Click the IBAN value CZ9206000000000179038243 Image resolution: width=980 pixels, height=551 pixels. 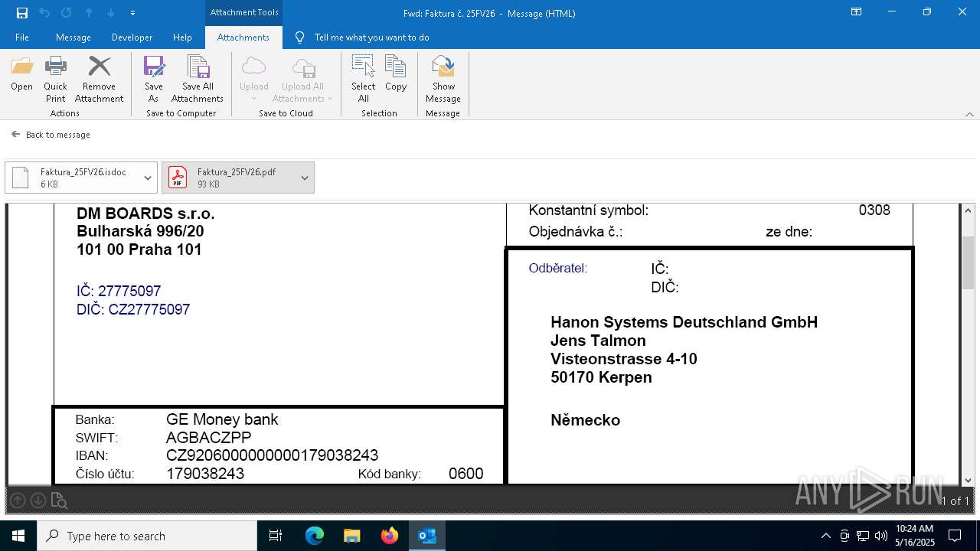[x=272, y=455]
